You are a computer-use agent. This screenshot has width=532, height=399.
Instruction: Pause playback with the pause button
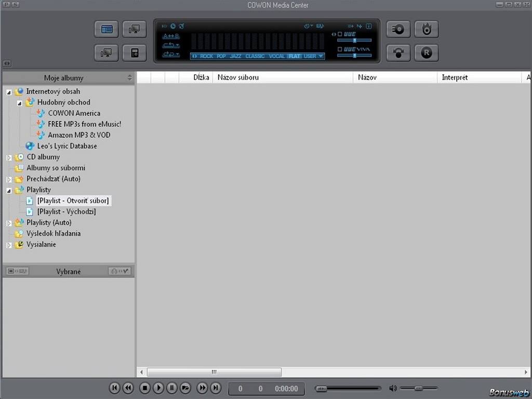click(x=172, y=388)
